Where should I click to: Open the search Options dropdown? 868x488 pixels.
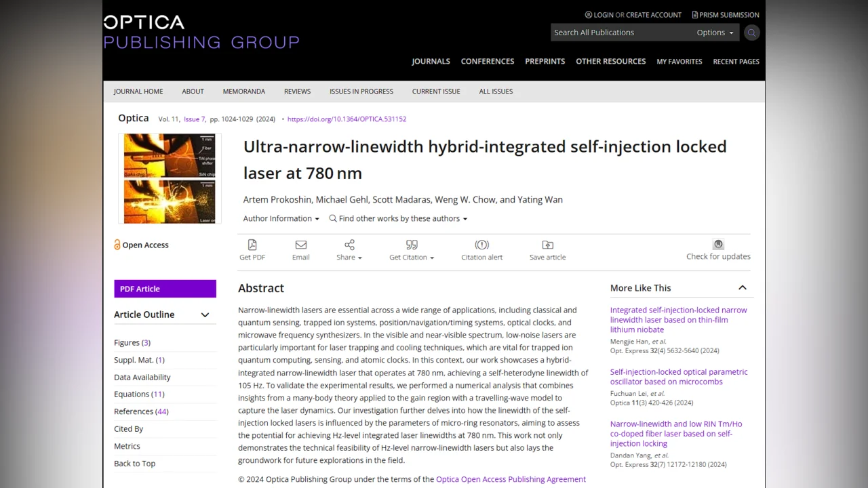tap(715, 33)
